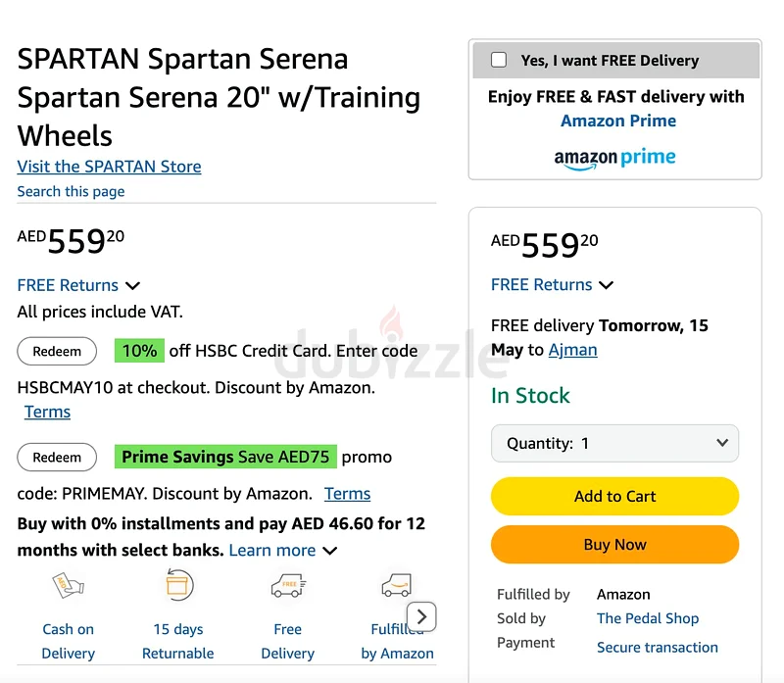Open the Quantity dropdown
The height and width of the screenshot is (683, 784).
pos(614,444)
